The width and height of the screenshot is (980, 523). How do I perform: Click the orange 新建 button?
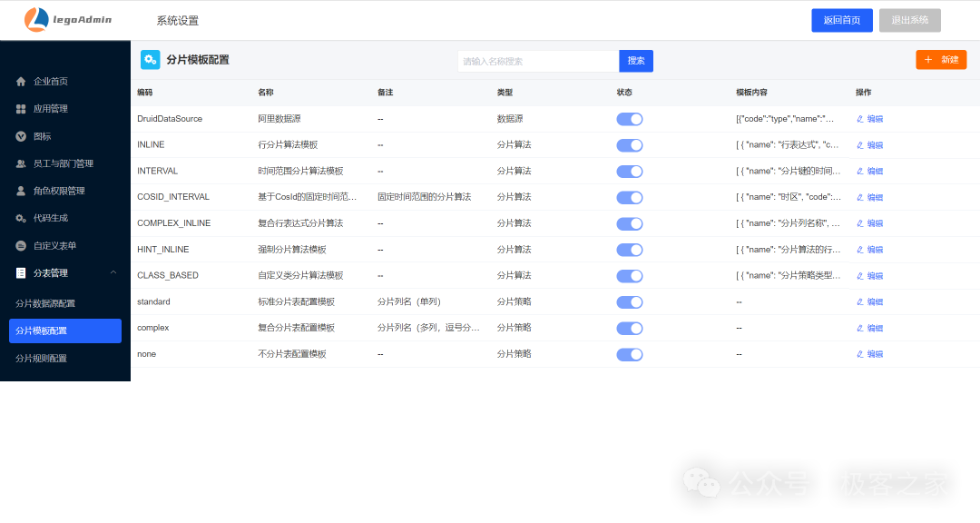(941, 59)
